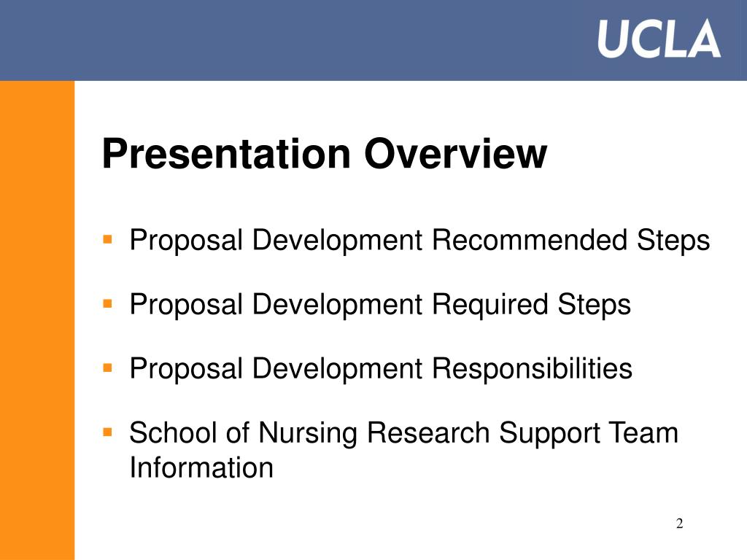Image resolution: width=747 pixels, height=560 pixels.
Task: Click the fourth orange bullet square
Action: click(x=108, y=432)
